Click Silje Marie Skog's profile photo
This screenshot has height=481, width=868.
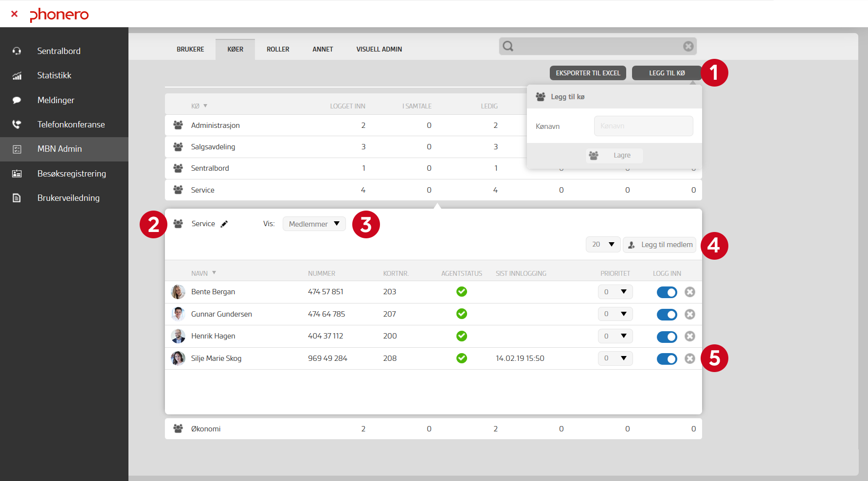point(178,358)
